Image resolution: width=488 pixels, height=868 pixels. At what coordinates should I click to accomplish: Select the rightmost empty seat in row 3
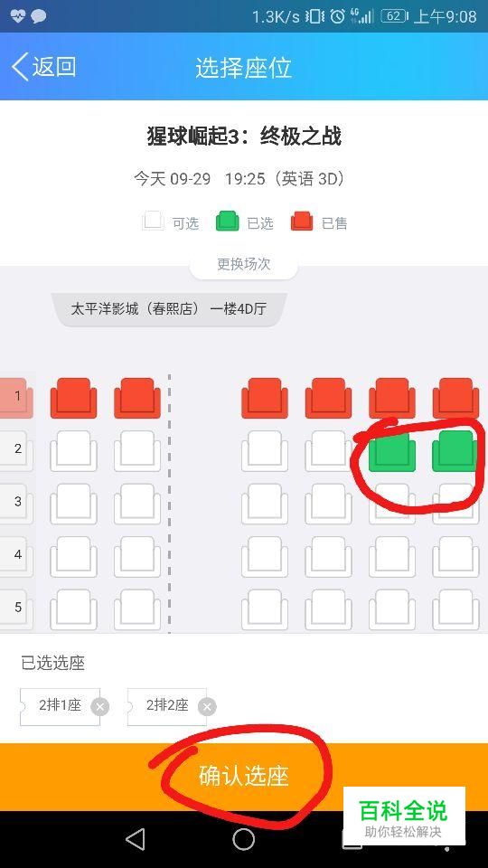455,504
